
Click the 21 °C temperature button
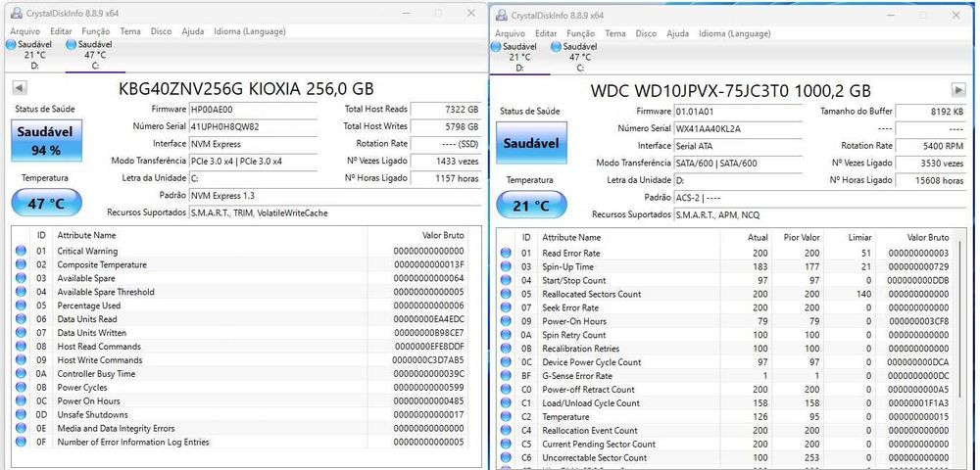pyautogui.click(x=532, y=206)
